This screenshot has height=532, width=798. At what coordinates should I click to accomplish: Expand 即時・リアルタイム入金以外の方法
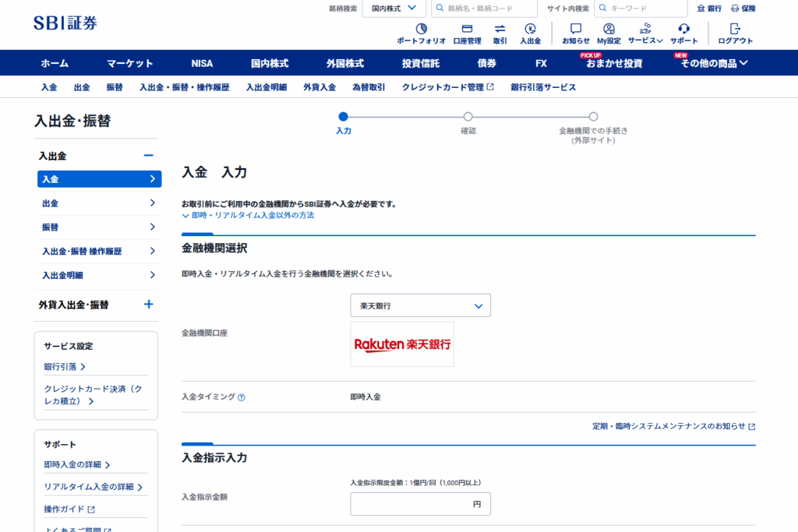[x=248, y=216]
